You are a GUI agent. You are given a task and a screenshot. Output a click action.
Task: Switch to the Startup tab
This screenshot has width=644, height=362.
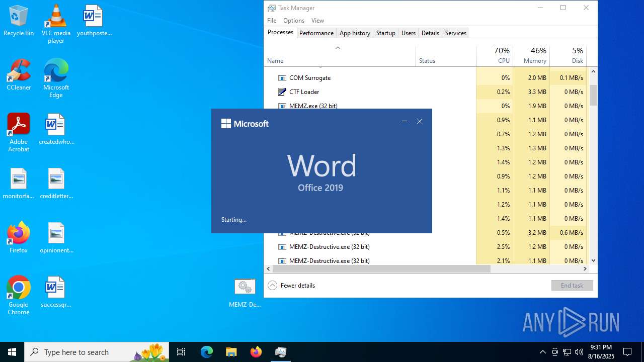click(386, 33)
